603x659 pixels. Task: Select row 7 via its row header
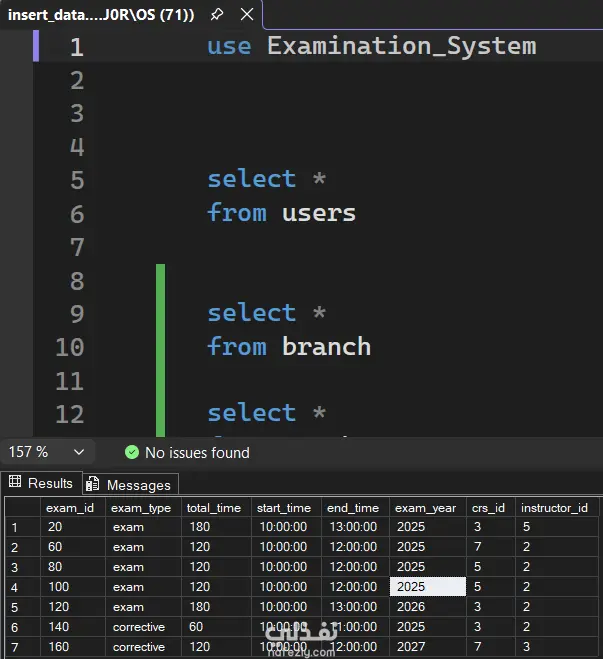click(15, 647)
